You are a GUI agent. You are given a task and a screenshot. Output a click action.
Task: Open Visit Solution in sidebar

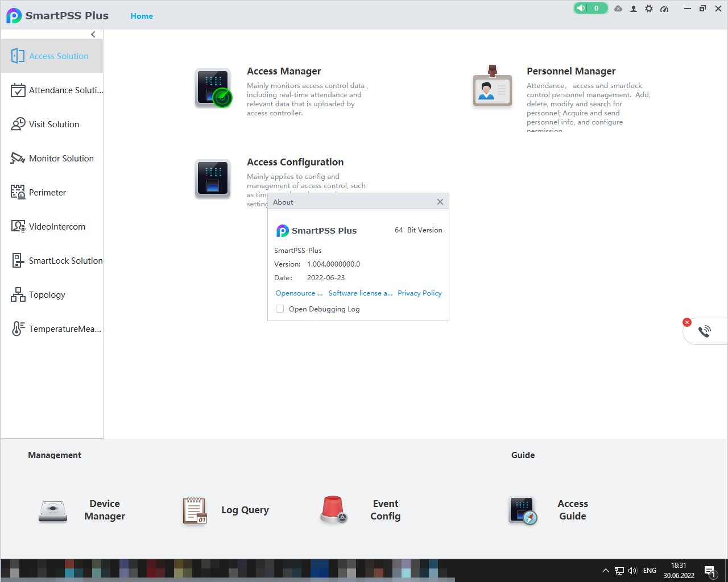52,124
